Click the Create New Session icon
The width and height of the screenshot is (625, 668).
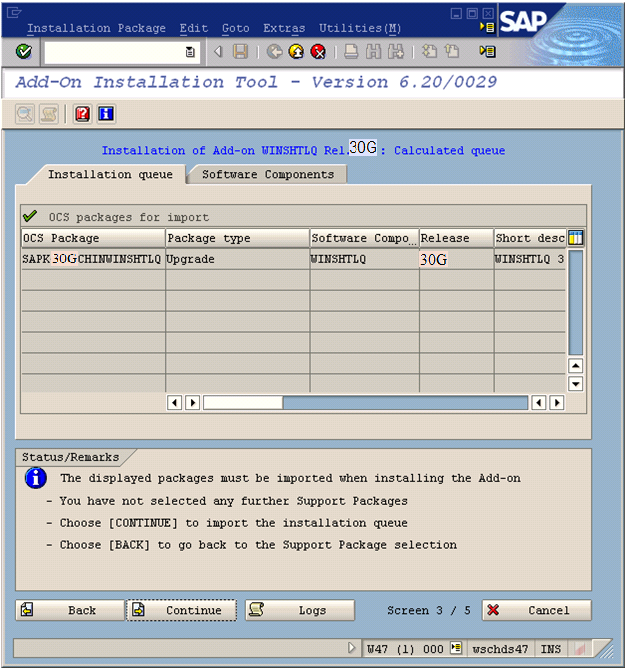pyautogui.click(x=429, y=52)
